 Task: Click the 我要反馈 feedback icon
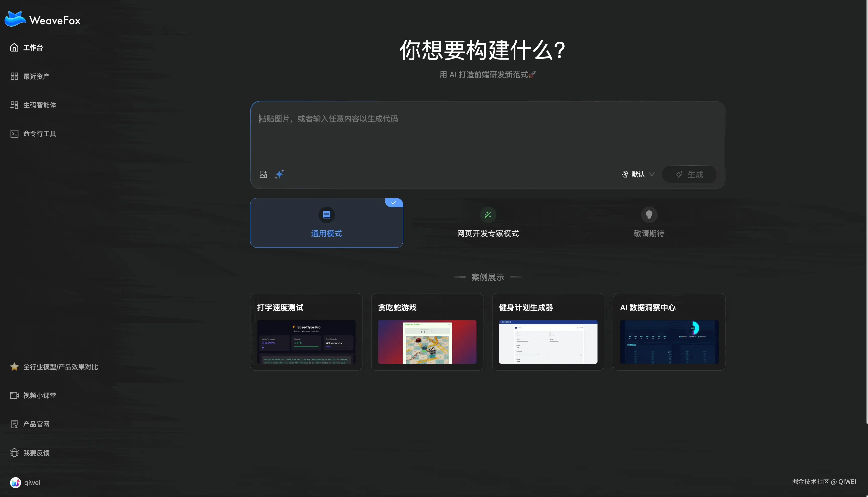[x=14, y=453]
